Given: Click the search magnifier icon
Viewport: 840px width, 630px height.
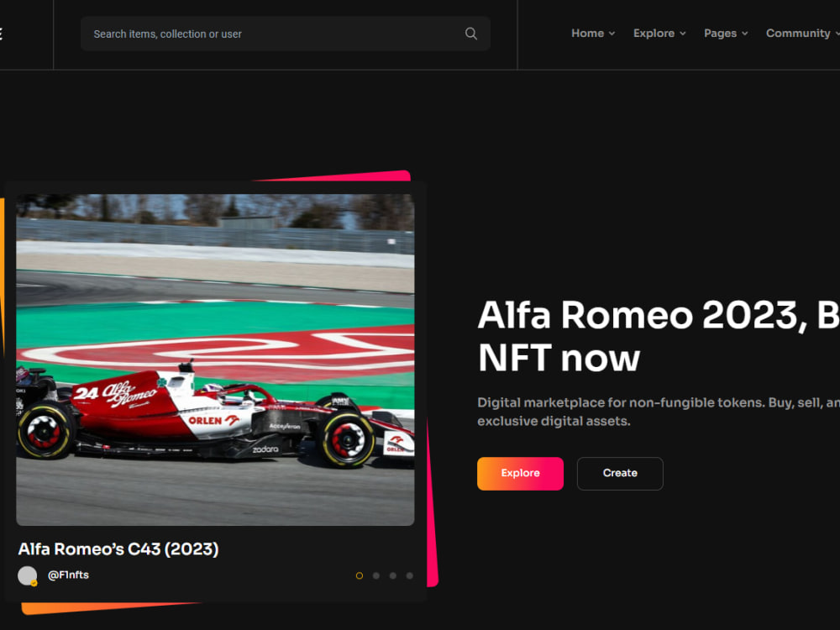Looking at the screenshot, I should point(470,33).
